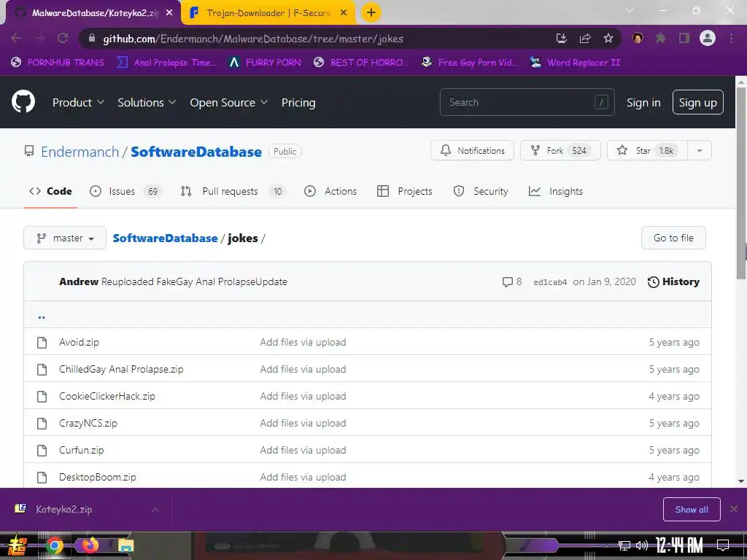
Task: Open the Pricing link
Action: [298, 102]
